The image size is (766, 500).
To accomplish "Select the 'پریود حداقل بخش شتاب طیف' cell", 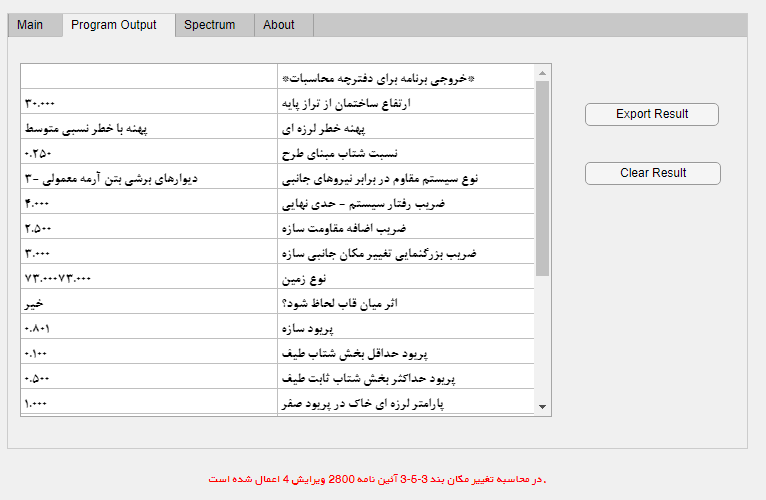I will point(406,353).
